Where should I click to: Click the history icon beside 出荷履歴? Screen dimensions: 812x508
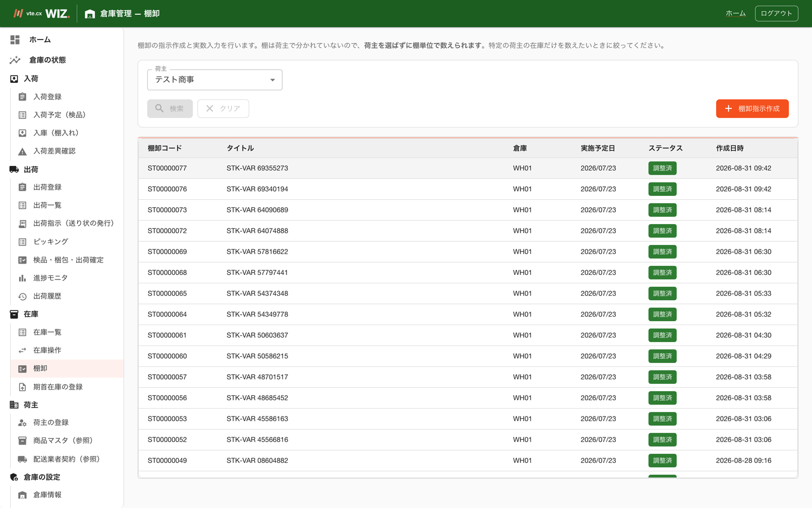[x=23, y=296]
